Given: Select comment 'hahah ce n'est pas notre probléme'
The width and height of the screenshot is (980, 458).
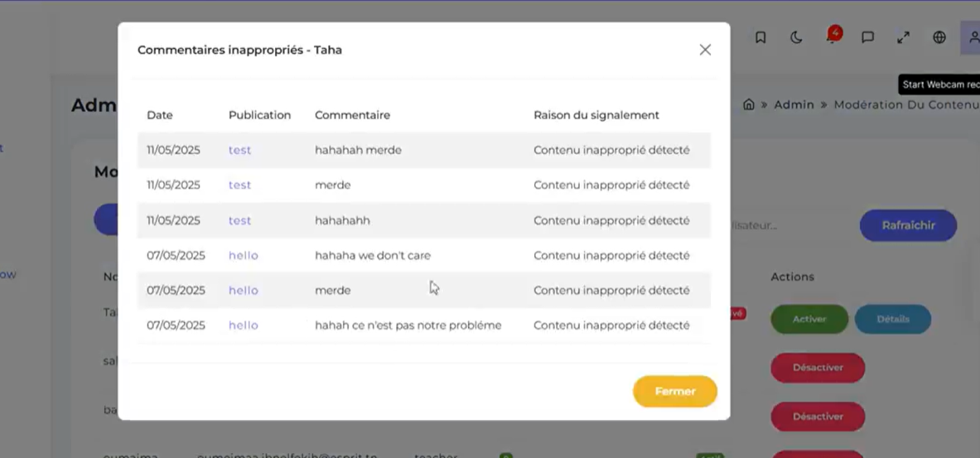Looking at the screenshot, I should [x=408, y=325].
